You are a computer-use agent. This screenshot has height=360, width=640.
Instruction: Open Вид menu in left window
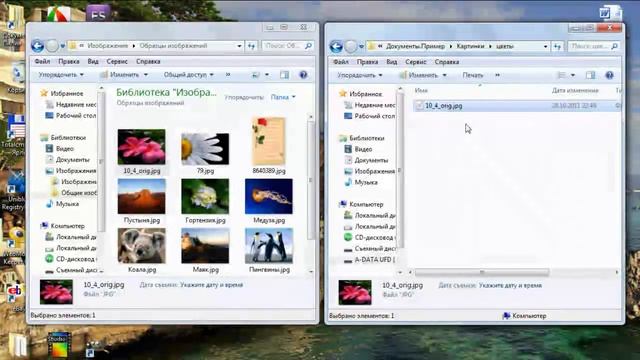93,61
